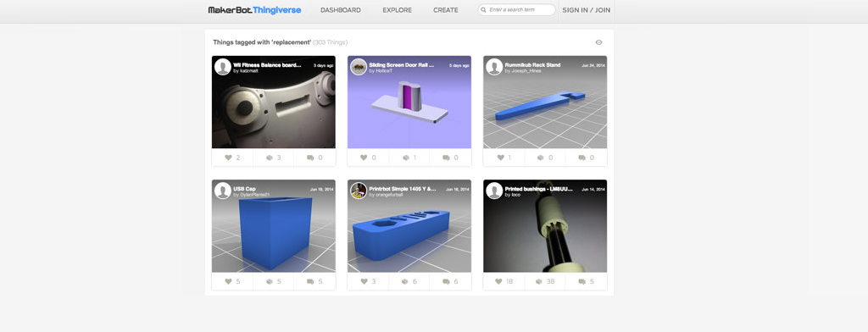Open 'Wii Fitness Balance board...' title link
Image resolution: width=868 pixels, height=332 pixels.
(267, 64)
